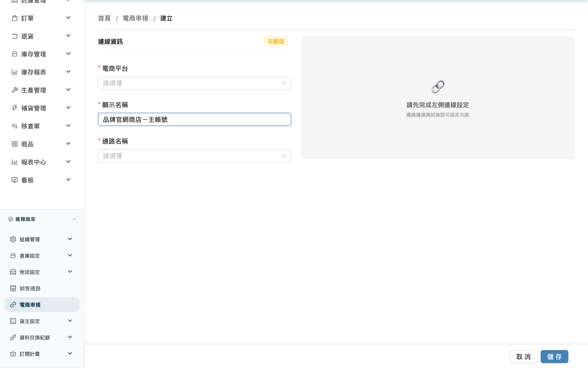588x368 pixels.
Task: Focus the 顯示名稱 input field
Action: (194, 119)
